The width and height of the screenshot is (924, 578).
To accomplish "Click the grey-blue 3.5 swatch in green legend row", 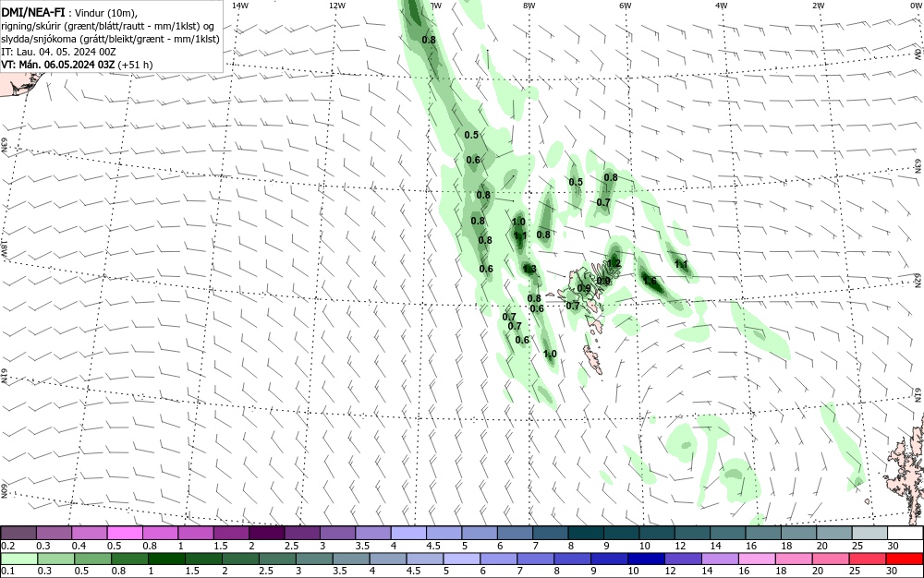I will pyautogui.click(x=351, y=559).
